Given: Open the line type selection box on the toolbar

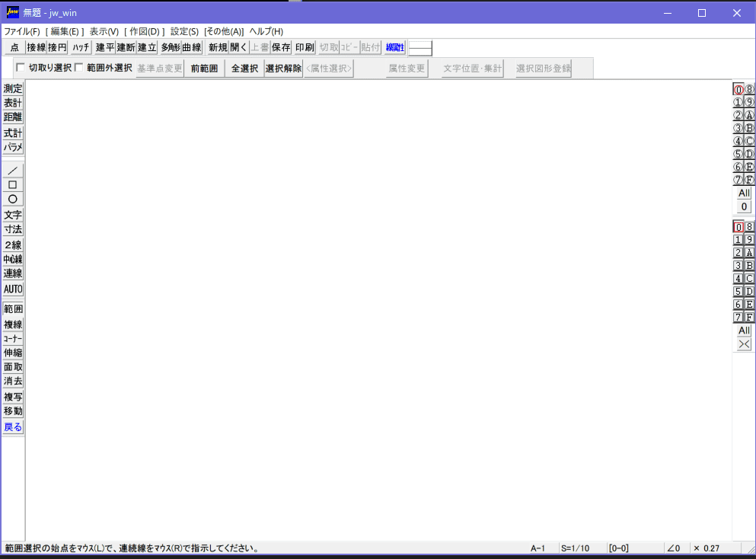Looking at the screenshot, I should click(420, 47).
